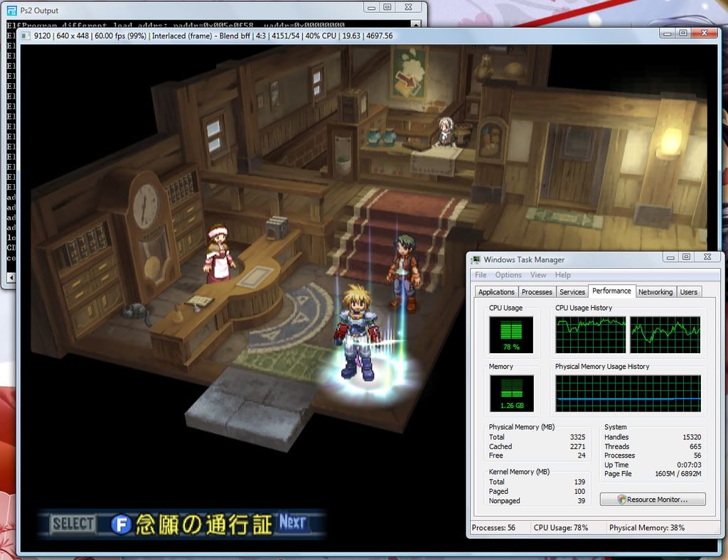
Task: Open the File menu in Task Manager
Action: [481, 275]
